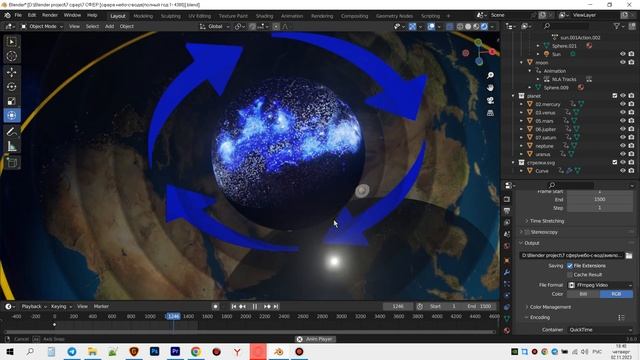The height and width of the screenshot is (360, 640).
Task: Open Premiere Pro from the taskbar
Action: pyautogui.click(x=175, y=351)
